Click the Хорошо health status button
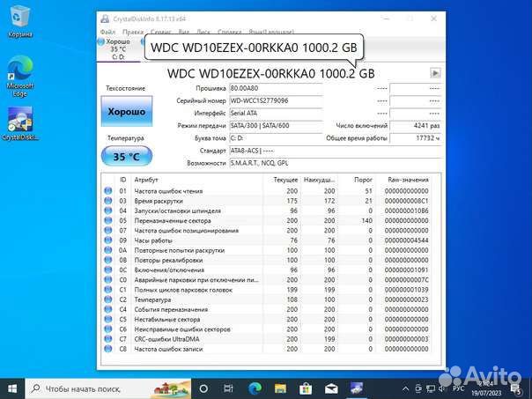The image size is (532, 399). tap(127, 111)
